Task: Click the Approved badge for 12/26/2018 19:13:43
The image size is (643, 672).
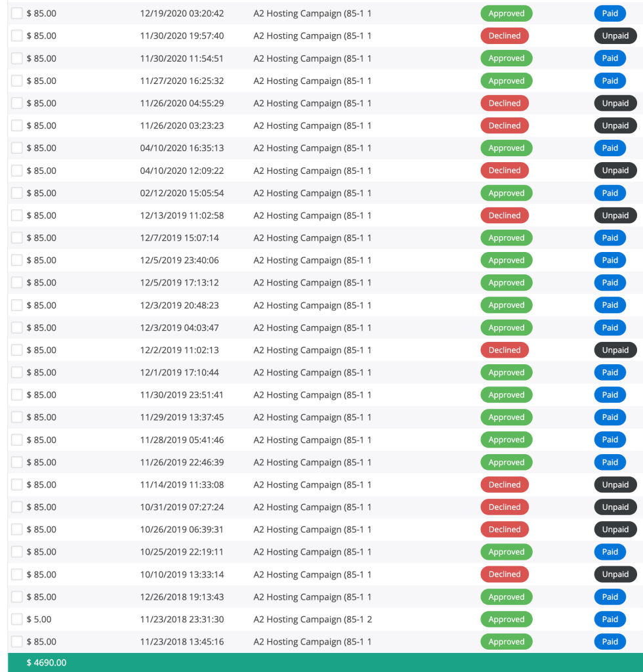Action: coord(506,597)
